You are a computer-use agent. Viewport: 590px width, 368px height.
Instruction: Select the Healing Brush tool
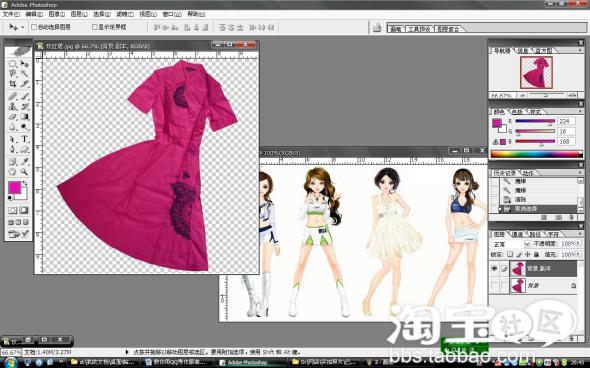point(13,96)
